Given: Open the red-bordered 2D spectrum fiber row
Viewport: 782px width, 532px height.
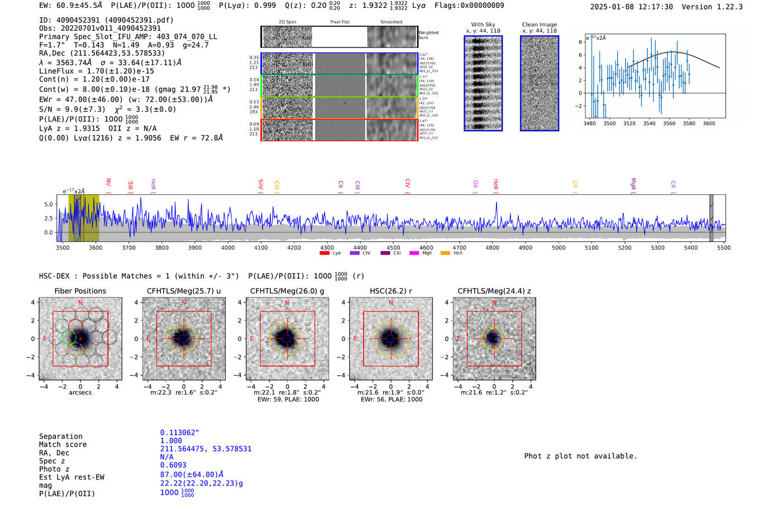Looking at the screenshot, I should coord(339,130).
